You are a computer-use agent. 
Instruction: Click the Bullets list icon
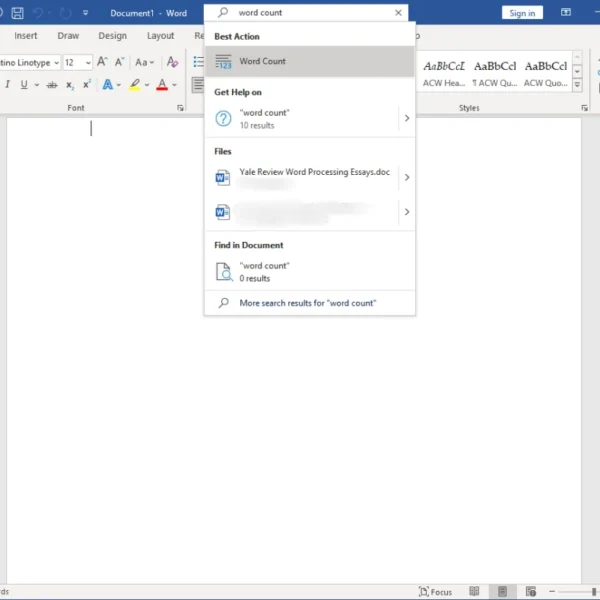198,62
